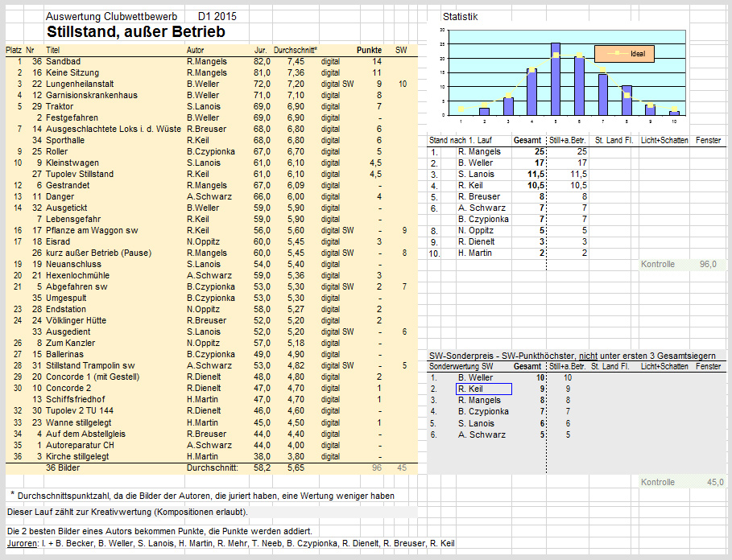Click the "Traktor" title cell
This screenshot has width=732, height=560.
(60, 106)
